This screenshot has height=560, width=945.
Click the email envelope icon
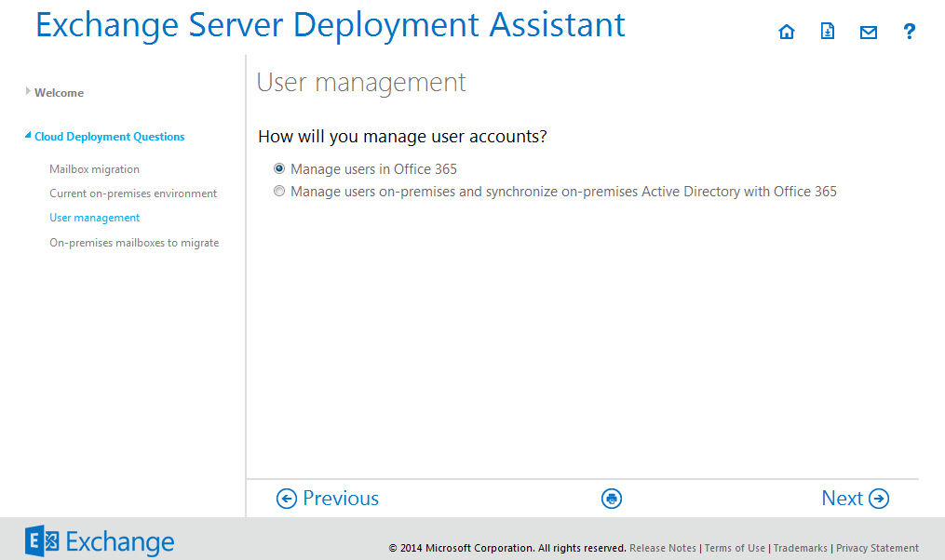pos(868,33)
